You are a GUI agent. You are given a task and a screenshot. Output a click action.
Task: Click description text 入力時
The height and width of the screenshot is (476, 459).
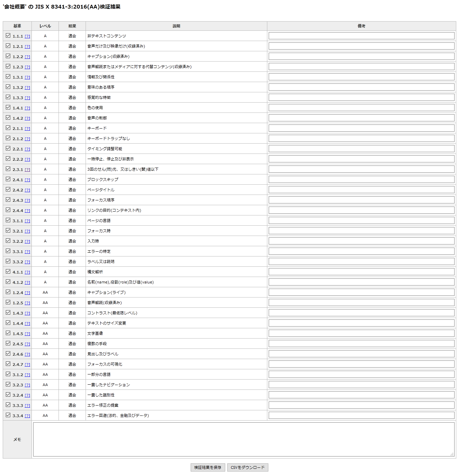pos(93,241)
